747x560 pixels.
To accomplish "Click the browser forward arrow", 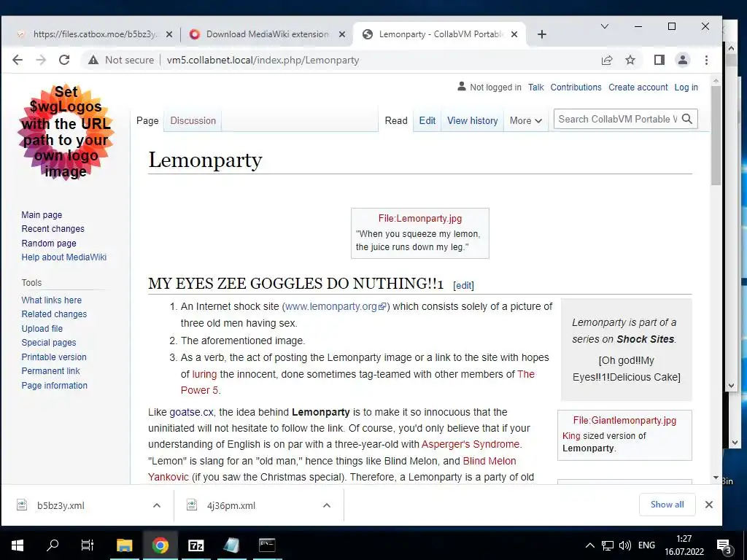I will pos(41,60).
